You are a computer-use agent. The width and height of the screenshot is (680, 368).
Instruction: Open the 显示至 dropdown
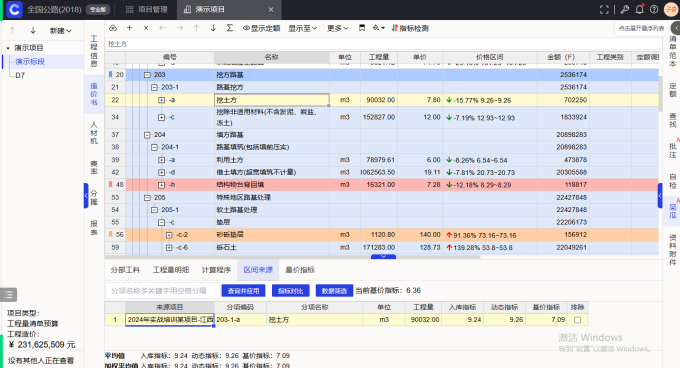click(x=303, y=28)
